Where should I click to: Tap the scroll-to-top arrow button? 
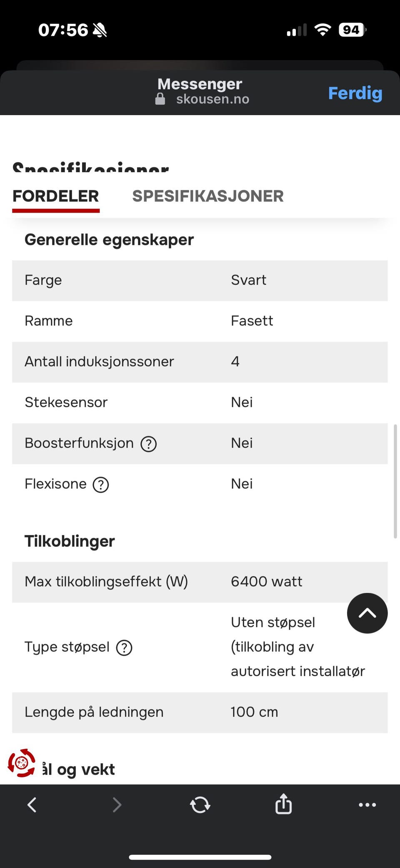[367, 613]
